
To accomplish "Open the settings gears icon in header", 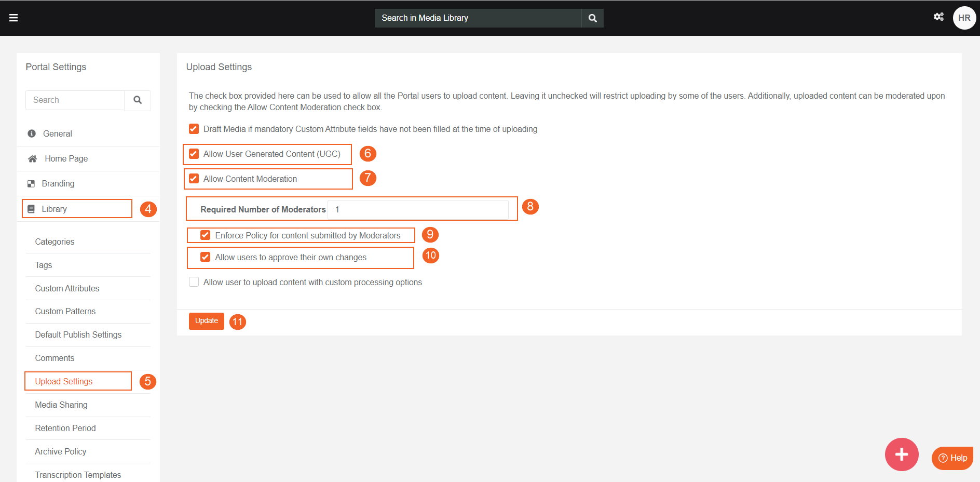I will (x=938, y=17).
